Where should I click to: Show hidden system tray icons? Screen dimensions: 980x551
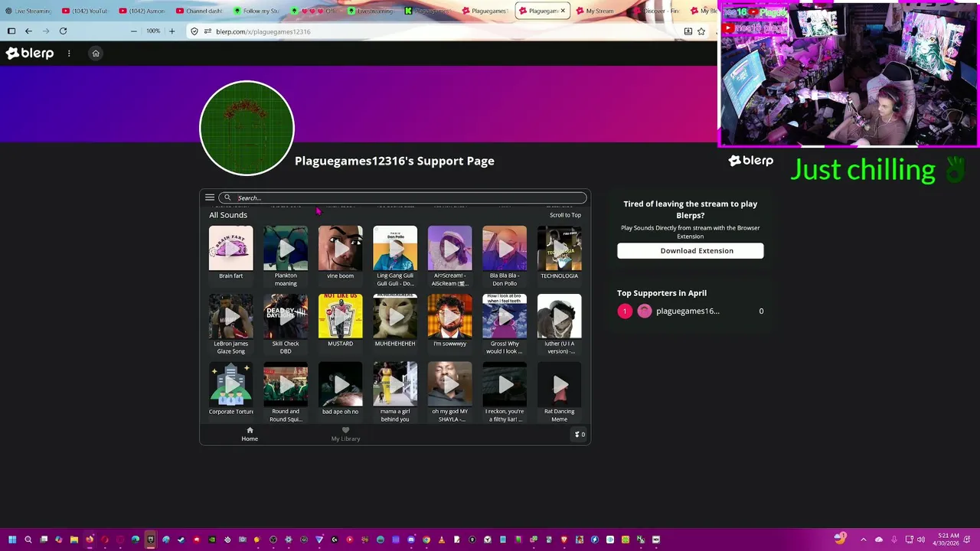click(x=863, y=540)
